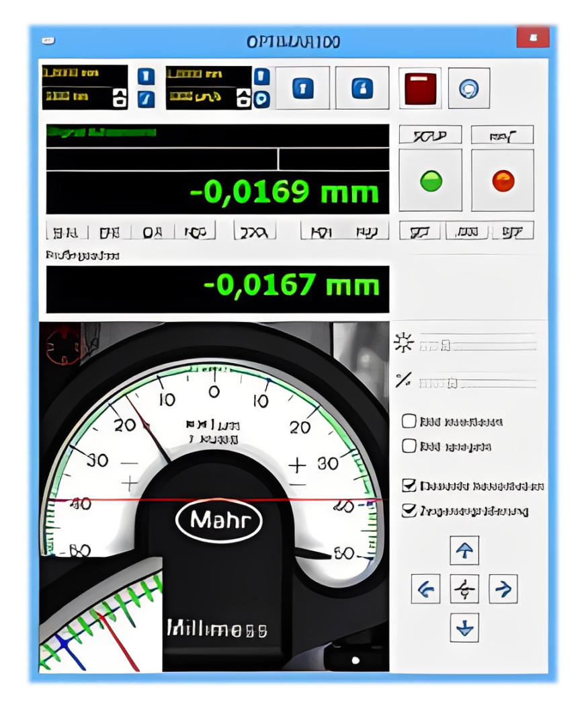This screenshot has width=588, height=702.
Task: Move camera view left with the left arrow
Action: click(x=425, y=589)
